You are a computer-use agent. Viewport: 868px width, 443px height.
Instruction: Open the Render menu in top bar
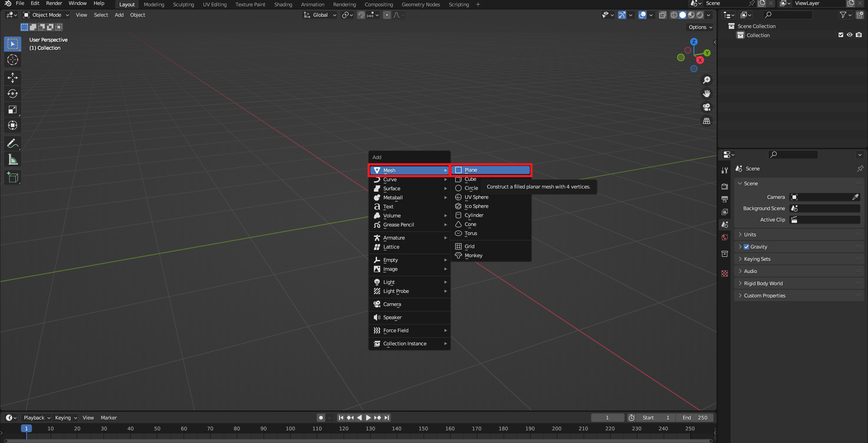(x=54, y=3)
